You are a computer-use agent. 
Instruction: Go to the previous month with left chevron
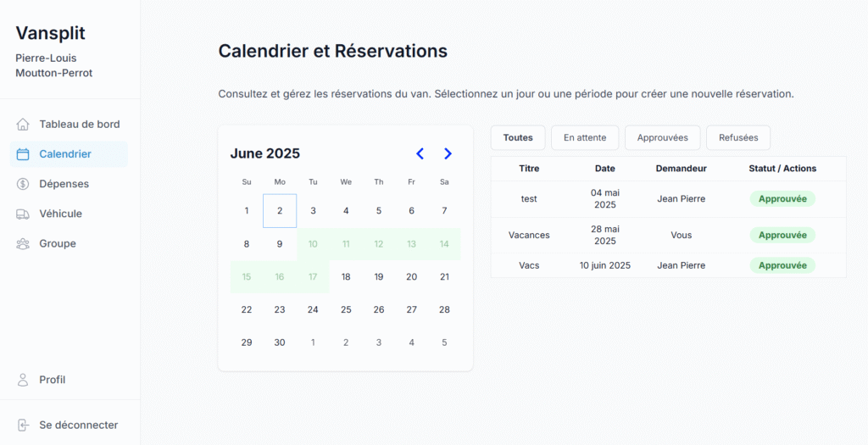[420, 153]
